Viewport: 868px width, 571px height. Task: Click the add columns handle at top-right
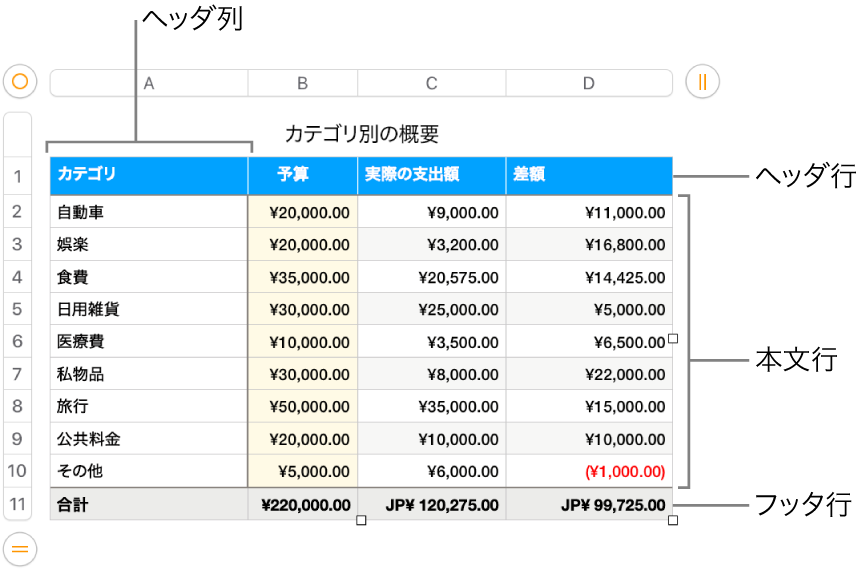coord(703,82)
